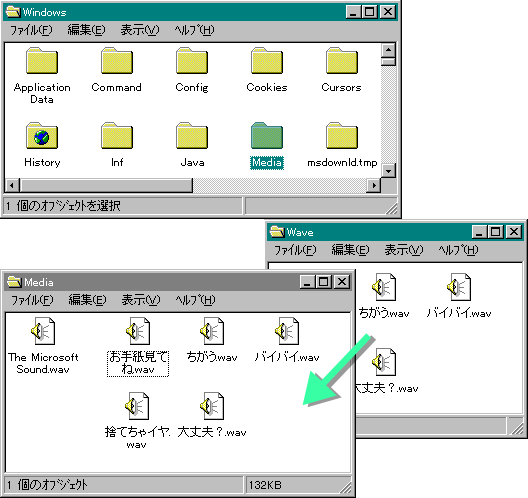Open ヘルプ(H) menu in Windows window
The image size is (528, 498).
194,30
